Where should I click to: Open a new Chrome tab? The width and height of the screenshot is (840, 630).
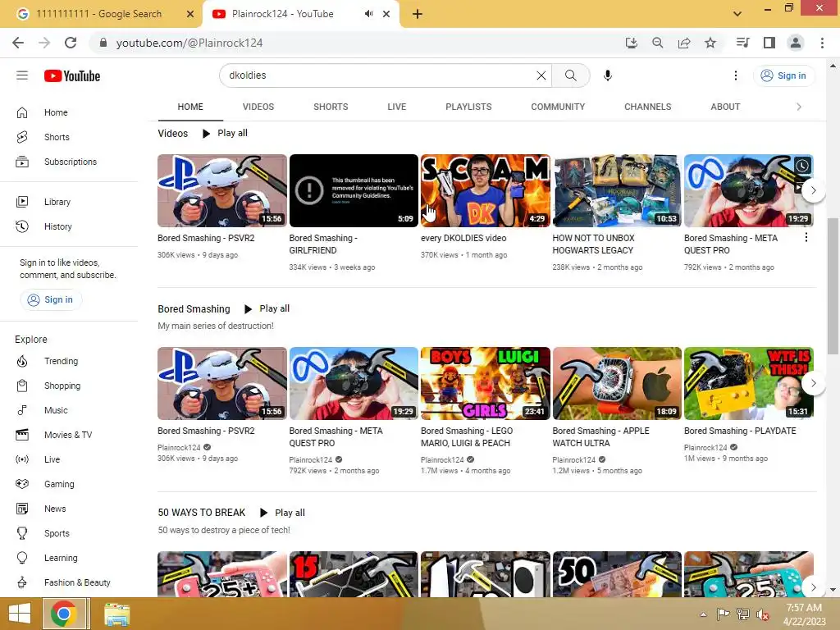(x=418, y=15)
